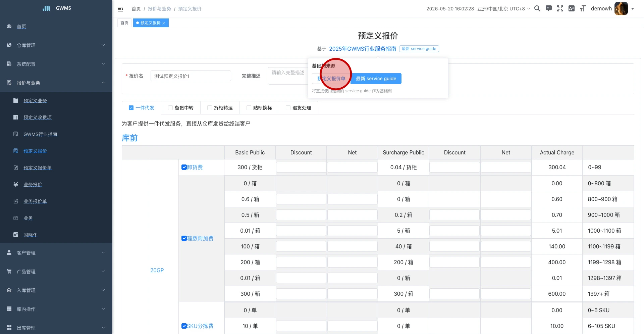Collapse the 报价与业务 menu chevron

(103, 83)
